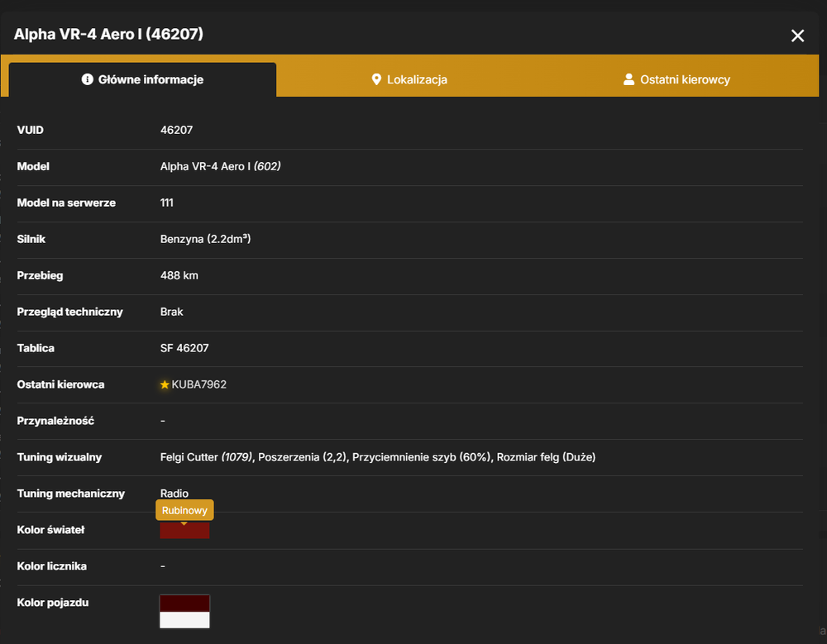Click the Przebieg row label

[x=40, y=276]
